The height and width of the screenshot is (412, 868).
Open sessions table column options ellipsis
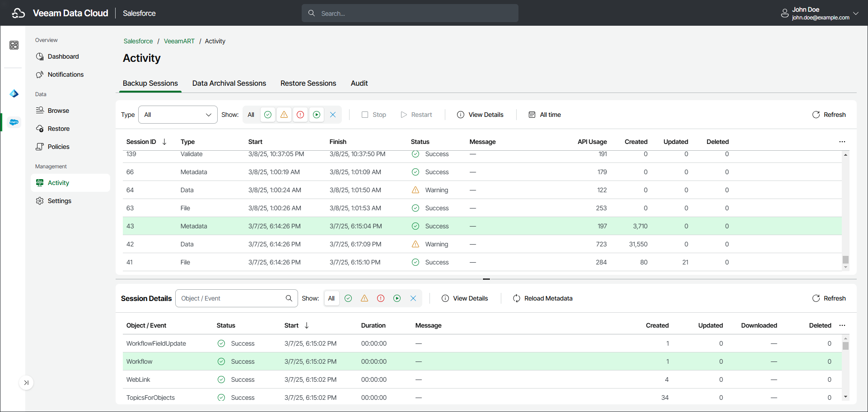(842, 142)
